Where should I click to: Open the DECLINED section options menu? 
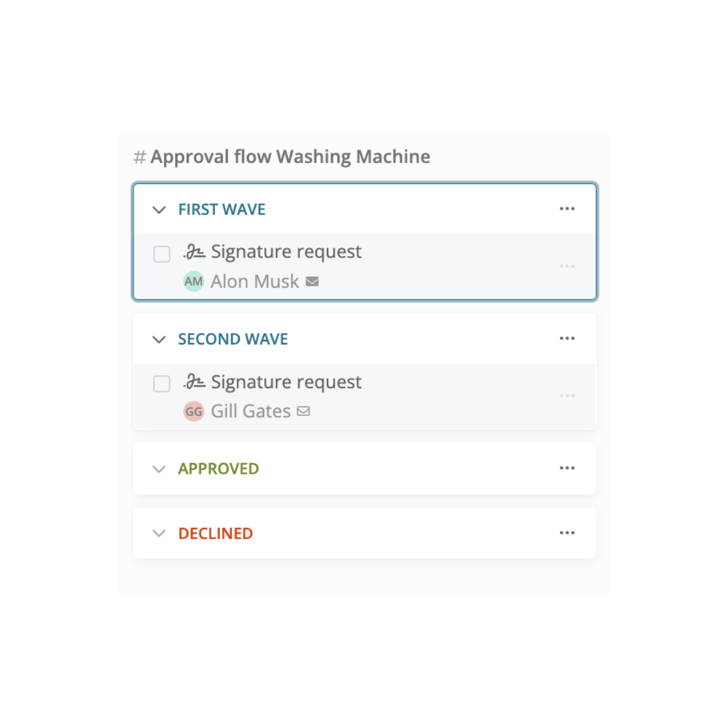567,533
